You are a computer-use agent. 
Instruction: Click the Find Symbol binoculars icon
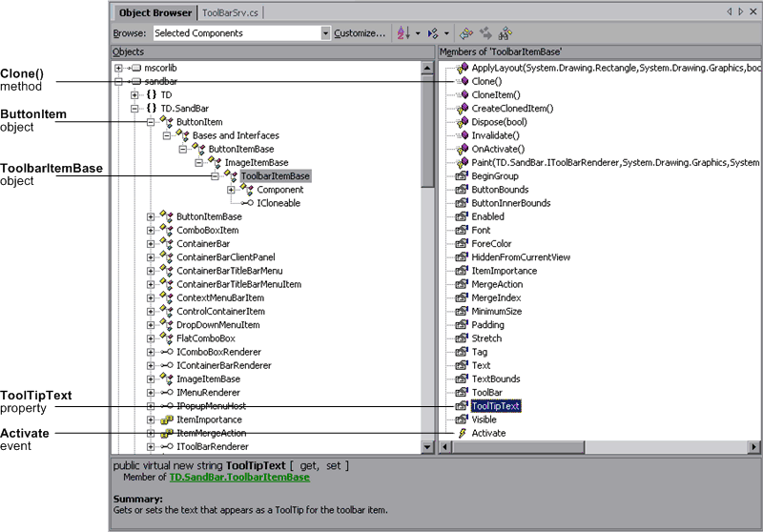point(505,33)
